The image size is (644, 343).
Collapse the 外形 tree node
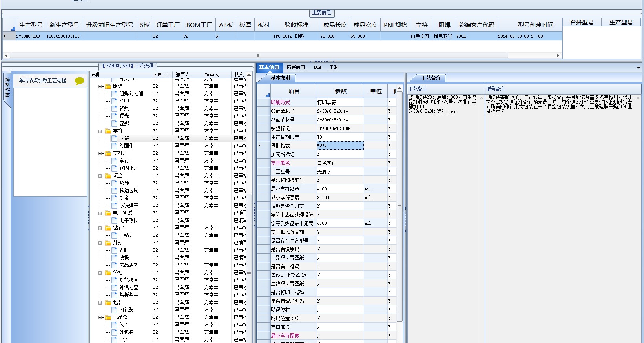pyautogui.click(x=100, y=243)
